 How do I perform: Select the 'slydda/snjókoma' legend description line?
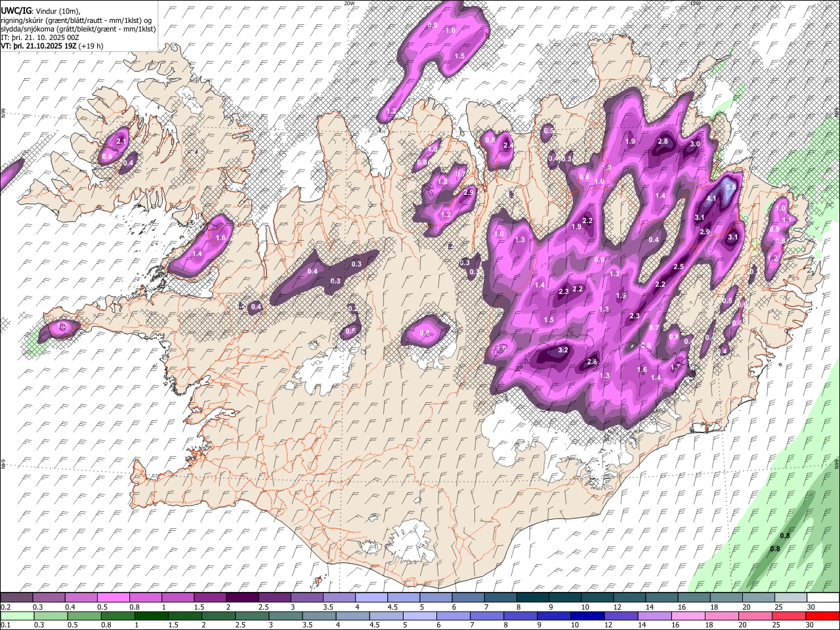coord(78,29)
